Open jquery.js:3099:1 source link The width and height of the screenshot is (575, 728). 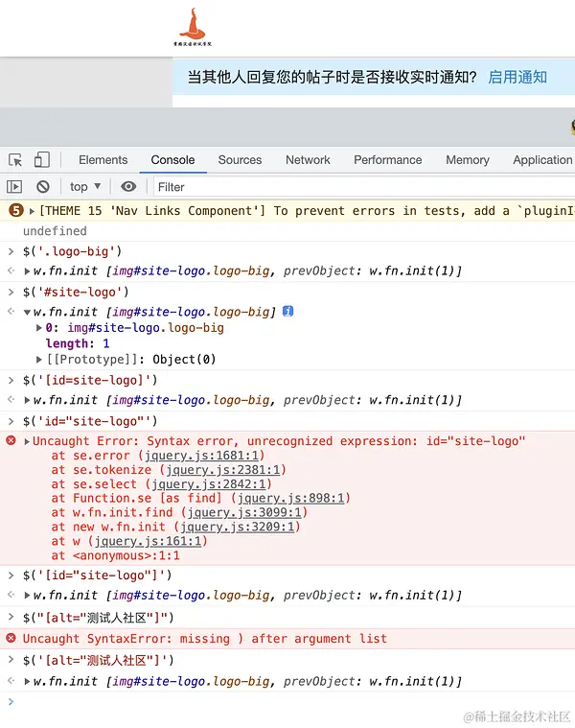coord(244,512)
